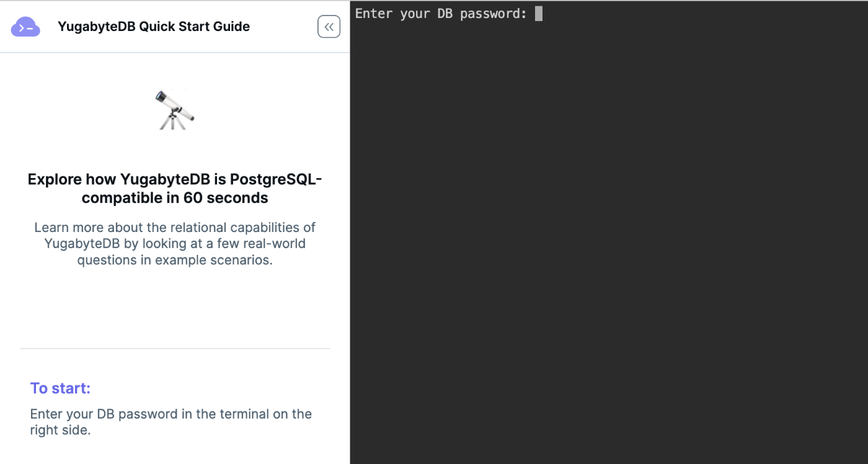
Task: Click the divider line above 'To start:'
Action: (175, 348)
